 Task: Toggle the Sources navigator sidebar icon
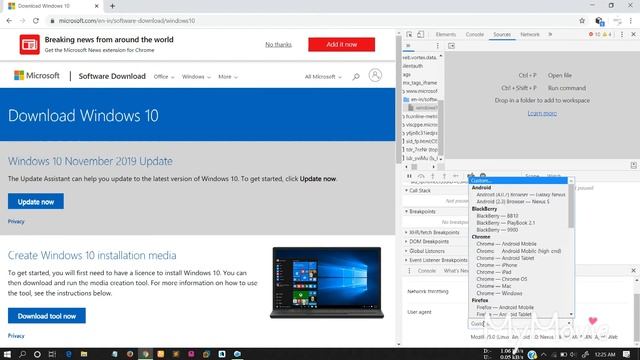coord(451,46)
